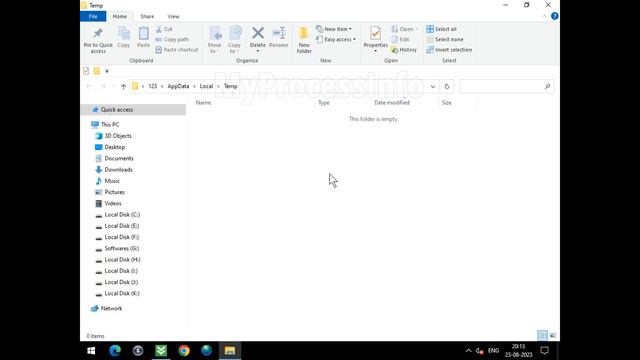
Task: Click the Rename ribbon icon
Action: pyautogui.click(x=279, y=33)
